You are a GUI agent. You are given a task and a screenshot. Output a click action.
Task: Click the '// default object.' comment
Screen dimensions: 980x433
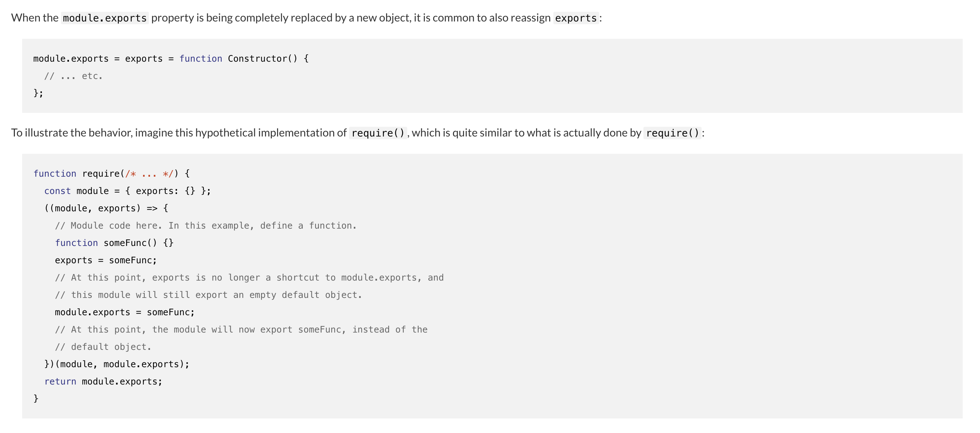pos(103,347)
